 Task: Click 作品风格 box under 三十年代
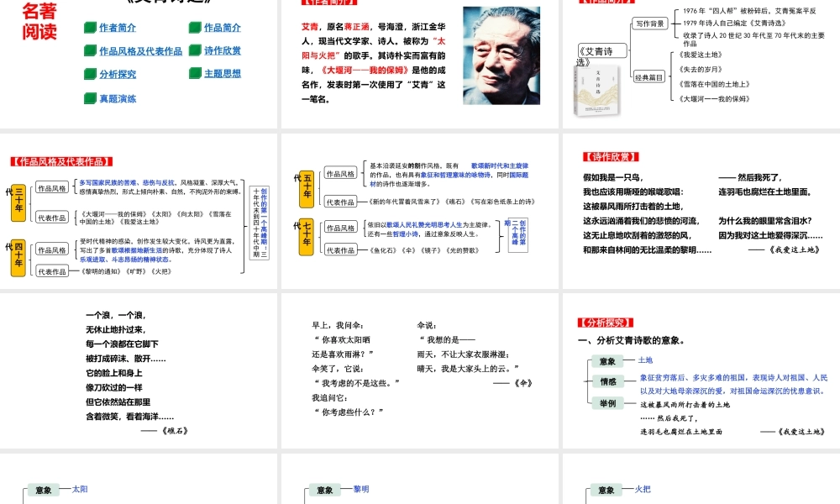coord(52,188)
